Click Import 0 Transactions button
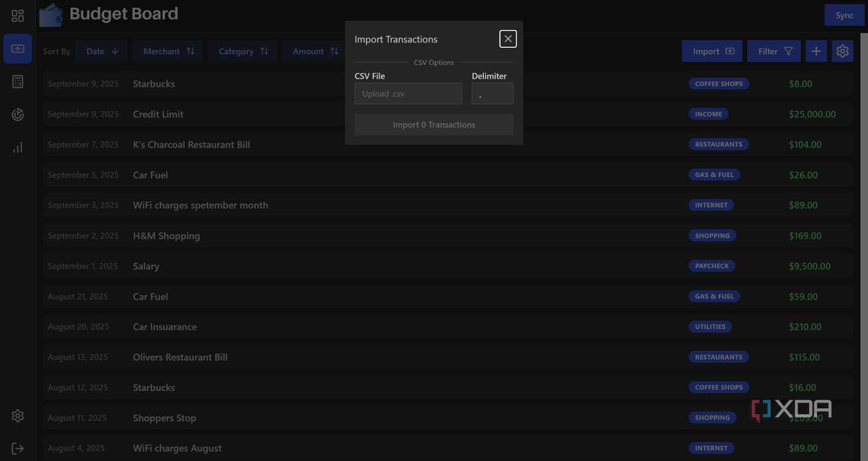Viewport: 868px width, 461px height. 434,125
